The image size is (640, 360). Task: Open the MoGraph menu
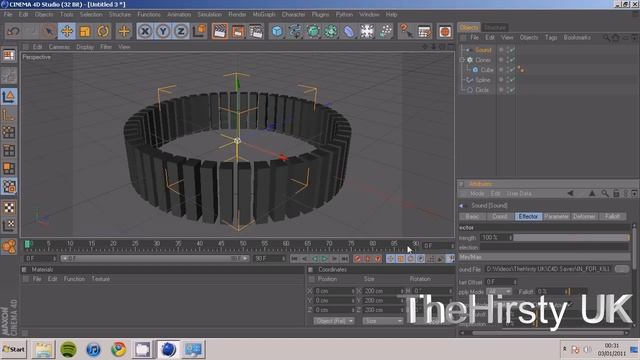click(264, 14)
